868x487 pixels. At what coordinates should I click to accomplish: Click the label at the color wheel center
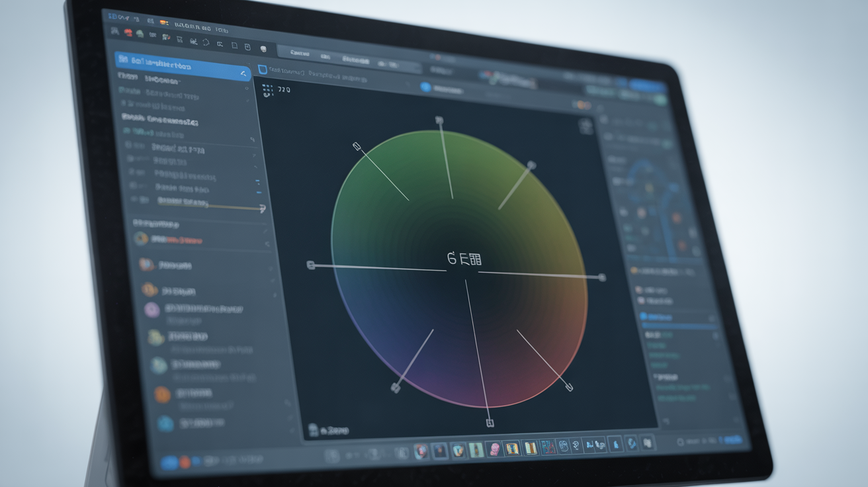[464, 259]
